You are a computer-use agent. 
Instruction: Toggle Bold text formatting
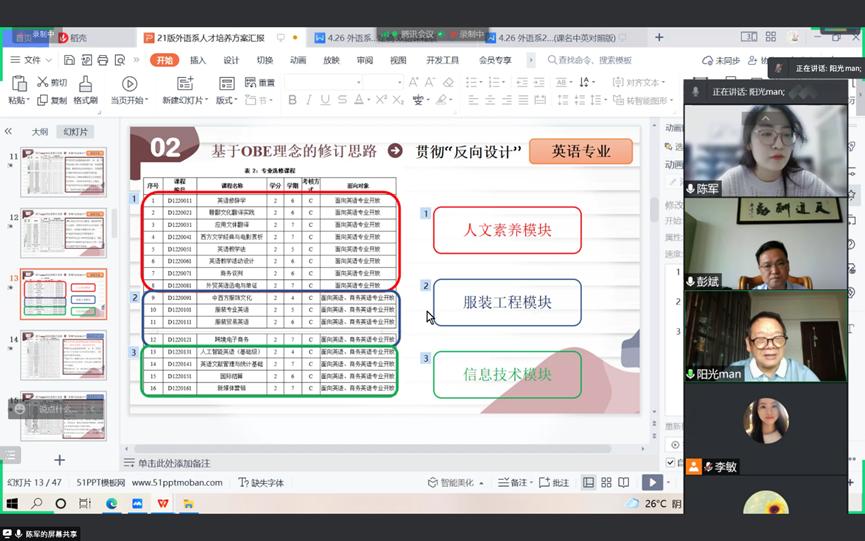(291, 100)
